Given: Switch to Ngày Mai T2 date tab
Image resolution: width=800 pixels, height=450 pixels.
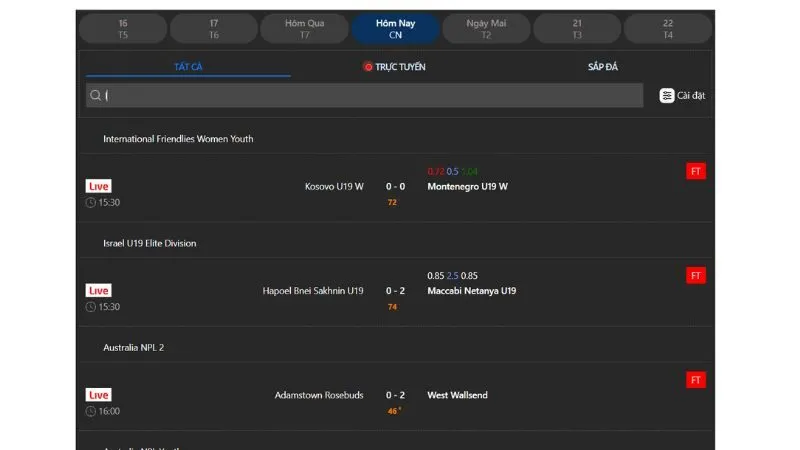Looking at the screenshot, I should point(486,29).
